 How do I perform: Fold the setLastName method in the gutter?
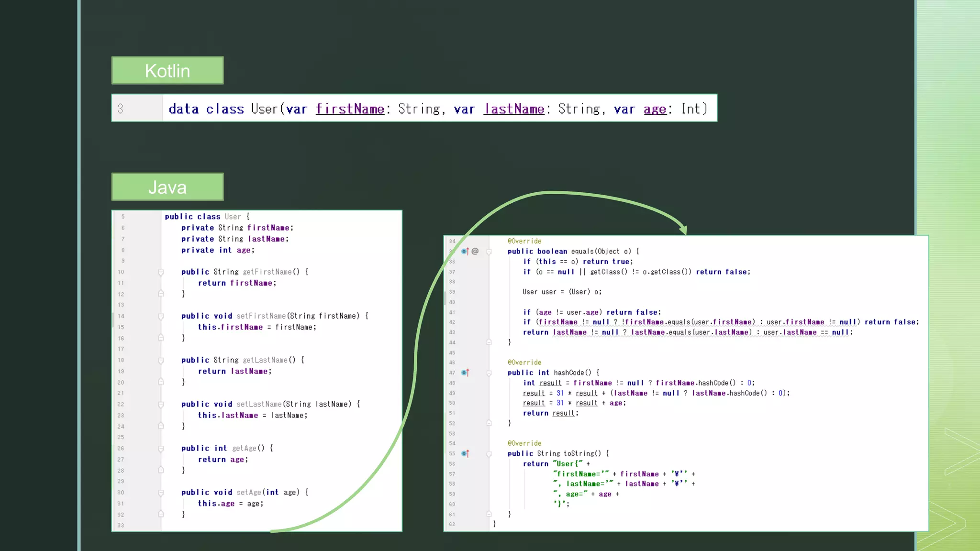161,404
